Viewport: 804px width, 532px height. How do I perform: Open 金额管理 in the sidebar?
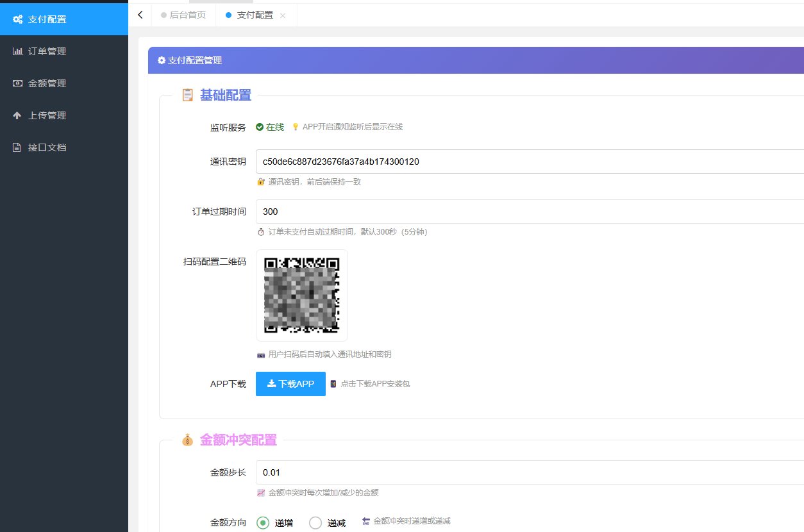(x=64, y=83)
